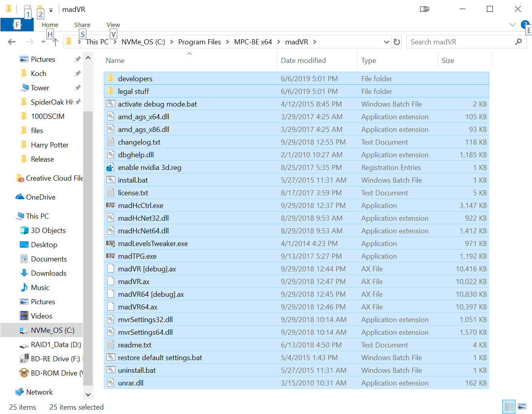Click the install.bat batch file icon
The height and width of the screenshot is (414, 532).
pyautogui.click(x=111, y=180)
